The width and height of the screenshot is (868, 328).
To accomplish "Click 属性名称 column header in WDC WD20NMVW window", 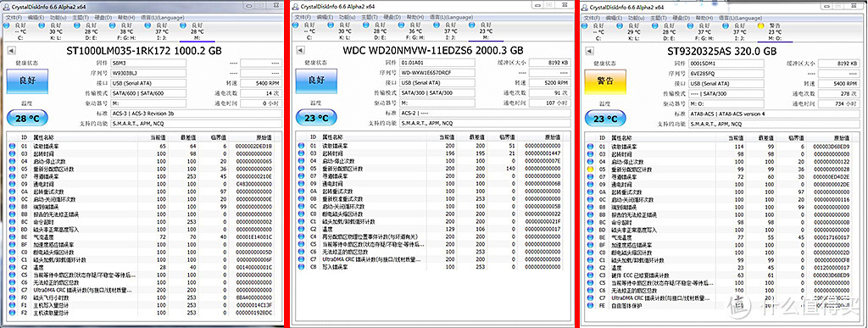I will pos(333,137).
